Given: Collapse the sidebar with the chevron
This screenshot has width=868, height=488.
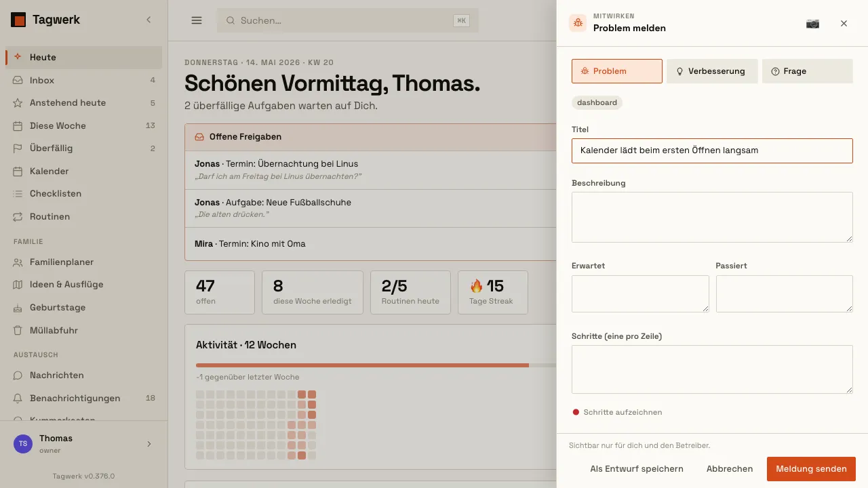Looking at the screenshot, I should 149,20.
